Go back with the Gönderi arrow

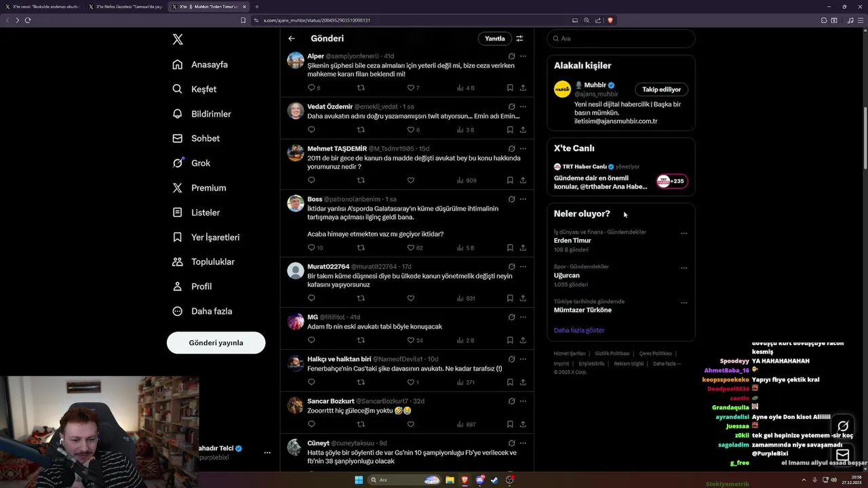[x=292, y=39]
